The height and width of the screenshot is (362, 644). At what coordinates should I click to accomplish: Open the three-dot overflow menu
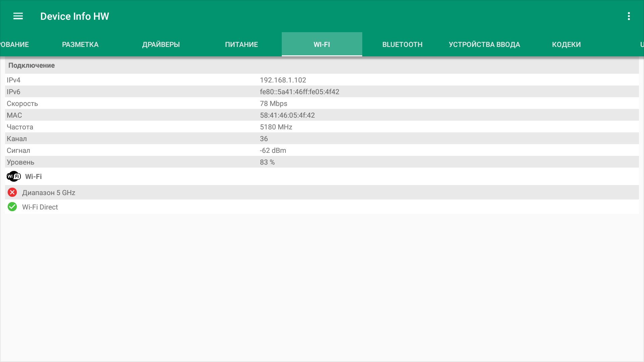[x=629, y=16]
